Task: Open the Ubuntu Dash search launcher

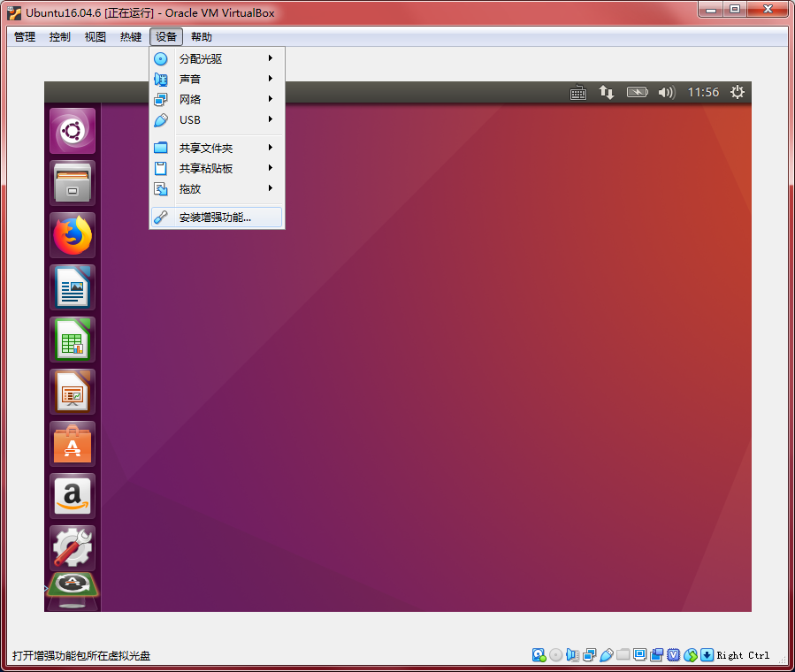Action: 73,131
